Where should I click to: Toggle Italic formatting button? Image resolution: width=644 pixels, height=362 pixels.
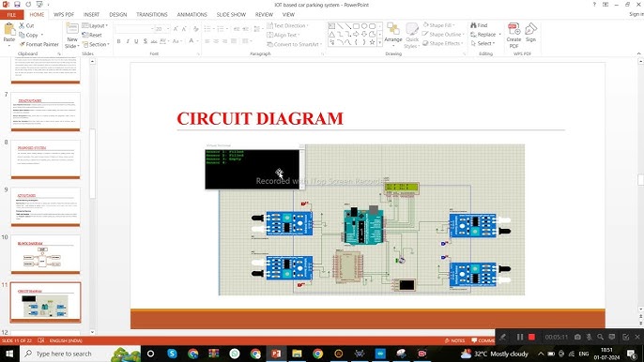click(x=128, y=41)
